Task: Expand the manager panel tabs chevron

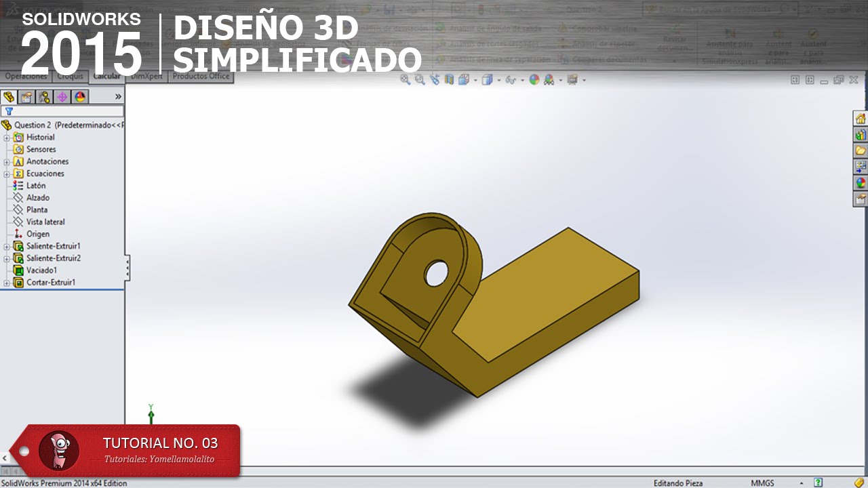Action: [x=118, y=97]
